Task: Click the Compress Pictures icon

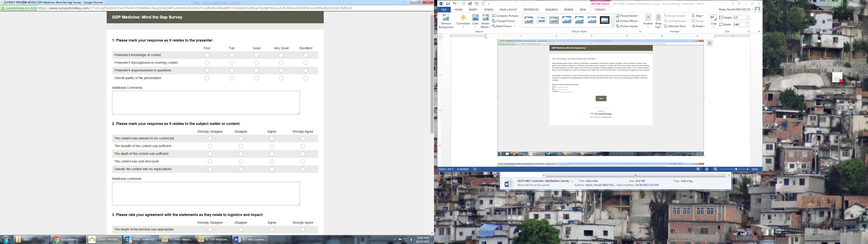Action: tap(494, 16)
